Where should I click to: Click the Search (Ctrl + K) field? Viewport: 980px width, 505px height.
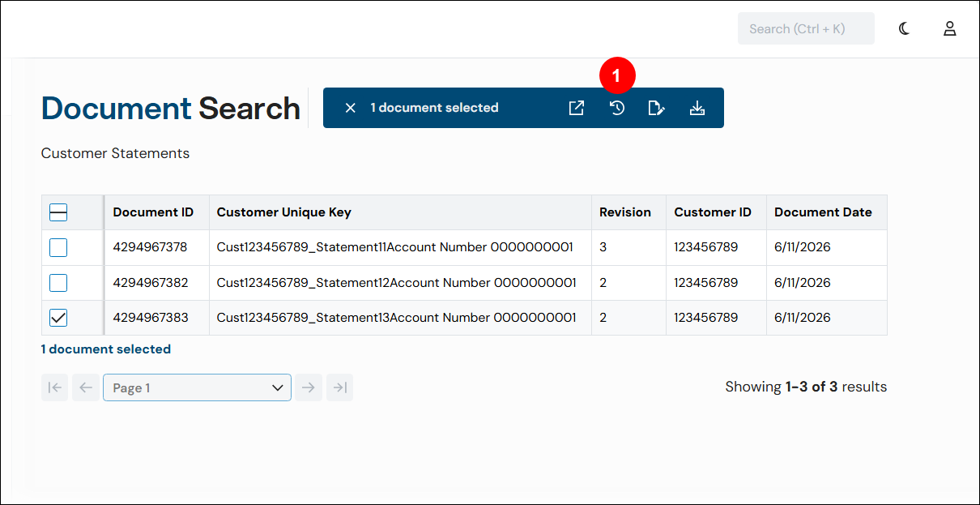[x=806, y=28]
